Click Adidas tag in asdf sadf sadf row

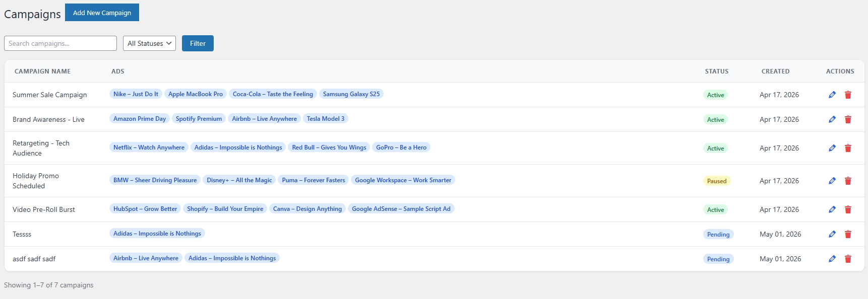[x=232, y=258]
